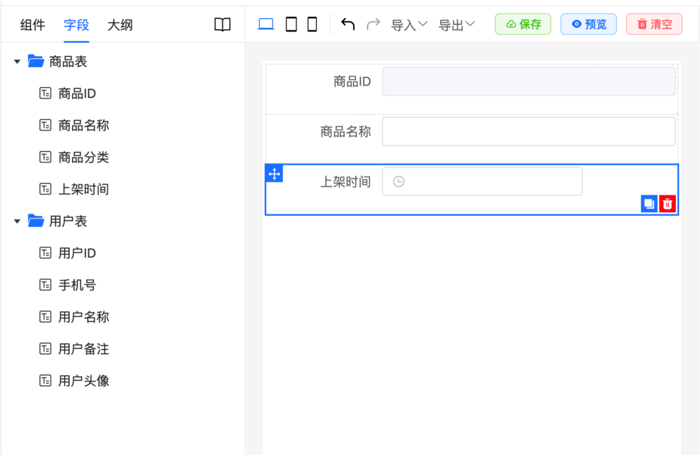The image size is (700, 455).
Task: Click the blue copy field icon
Action: pos(649,204)
